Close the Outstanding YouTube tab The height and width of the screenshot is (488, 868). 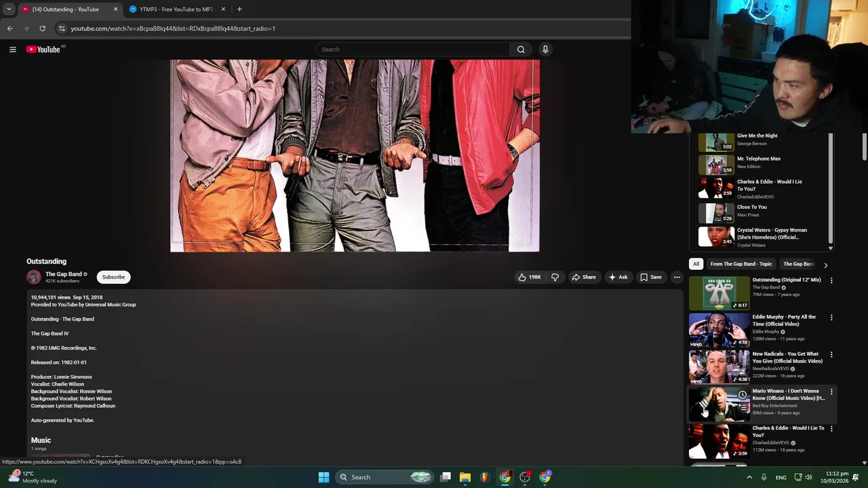point(115,9)
